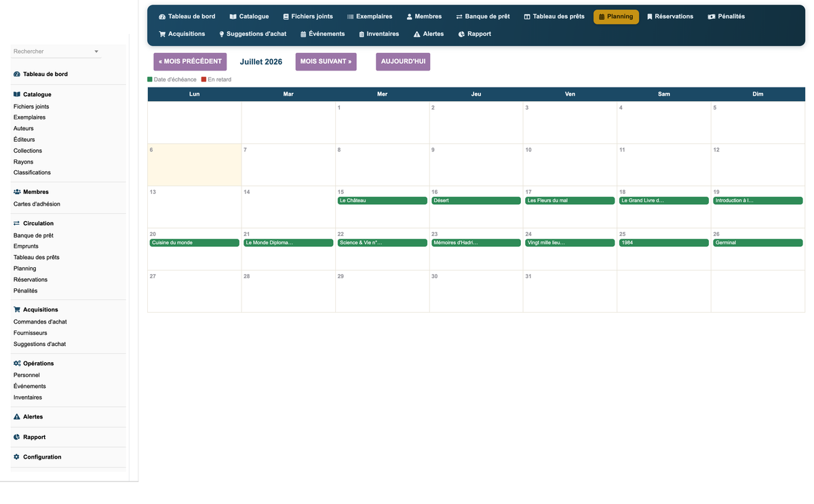Click the Catalogue book icon in top navigation
The height and width of the screenshot is (504, 814).
point(233,17)
